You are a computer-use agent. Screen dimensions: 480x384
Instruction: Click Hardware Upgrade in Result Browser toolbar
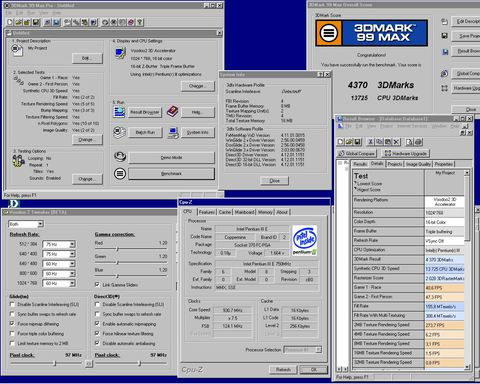point(405,153)
